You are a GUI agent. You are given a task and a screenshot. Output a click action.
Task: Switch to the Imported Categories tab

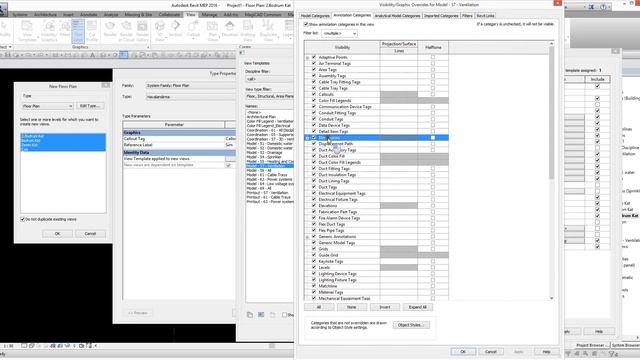pyautogui.click(x=441, y=16)
